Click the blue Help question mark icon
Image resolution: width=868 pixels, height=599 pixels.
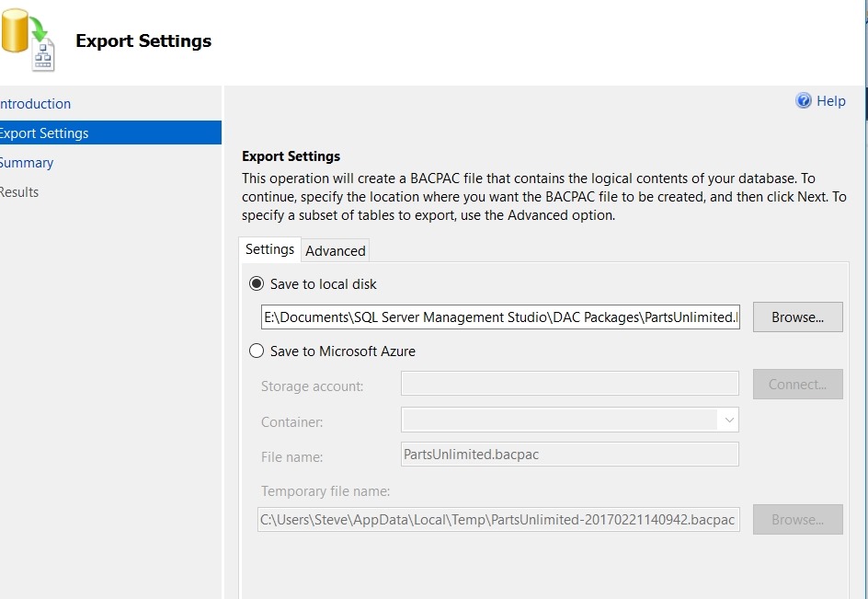[804, 101]
